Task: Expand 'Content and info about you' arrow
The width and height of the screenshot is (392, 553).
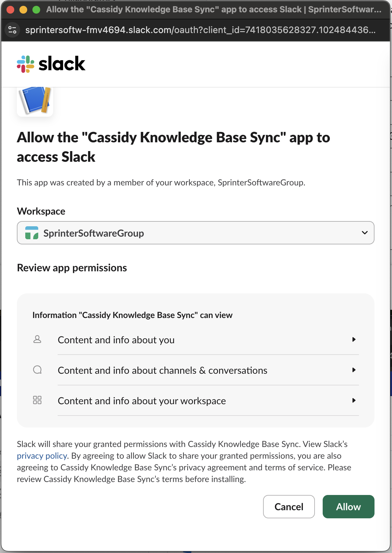Action: click(x=354, y=339)
